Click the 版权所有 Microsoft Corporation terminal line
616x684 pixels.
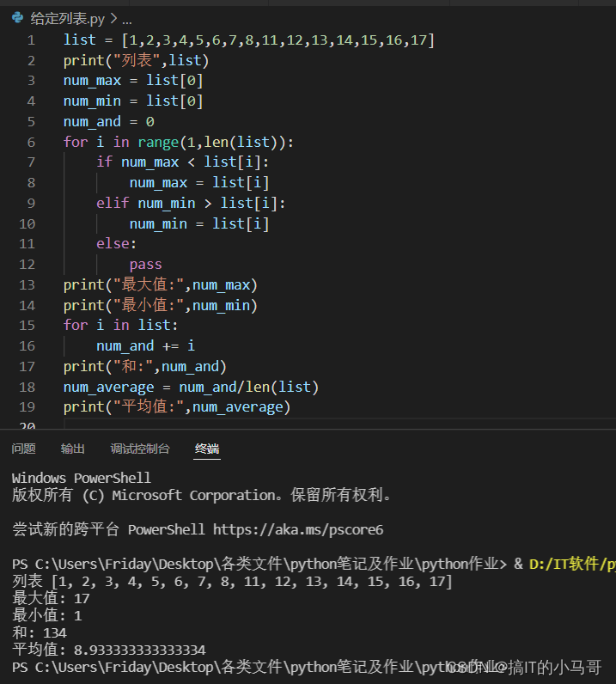(x=202, y=495)
